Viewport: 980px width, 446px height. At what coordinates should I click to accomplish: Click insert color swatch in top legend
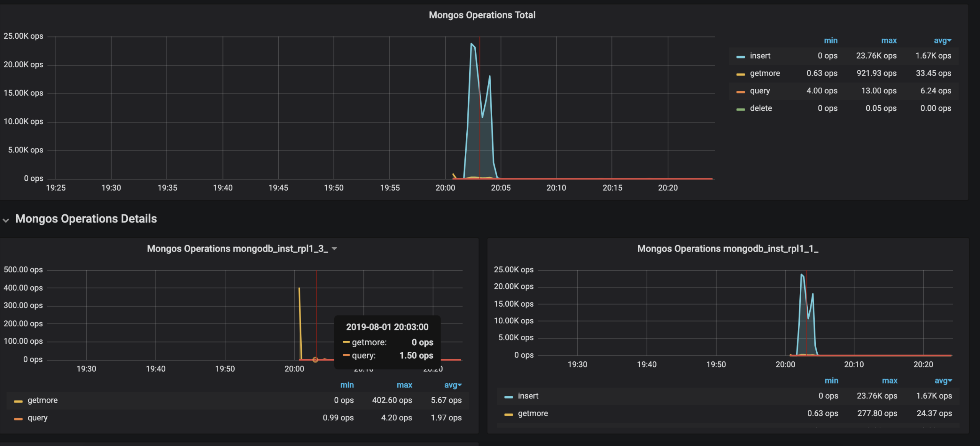pos(740,57)
